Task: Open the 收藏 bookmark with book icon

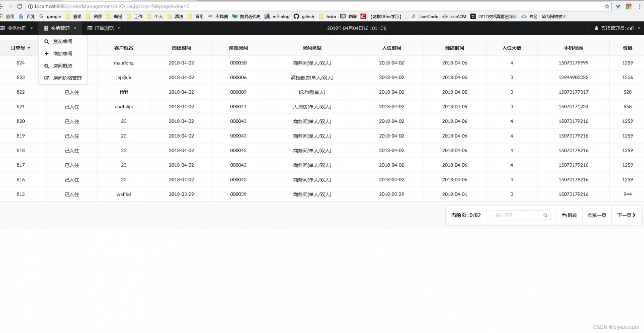Action: [x=349, y=16]
